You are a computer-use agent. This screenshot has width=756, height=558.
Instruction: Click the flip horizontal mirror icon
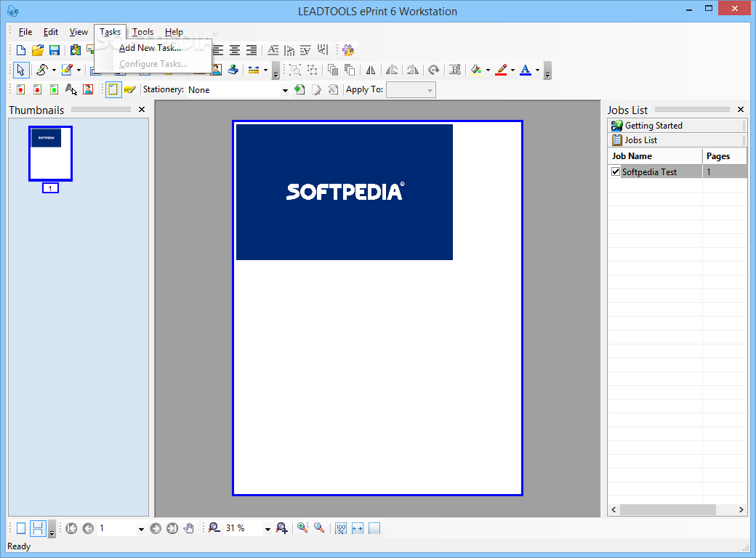(370, 70)
